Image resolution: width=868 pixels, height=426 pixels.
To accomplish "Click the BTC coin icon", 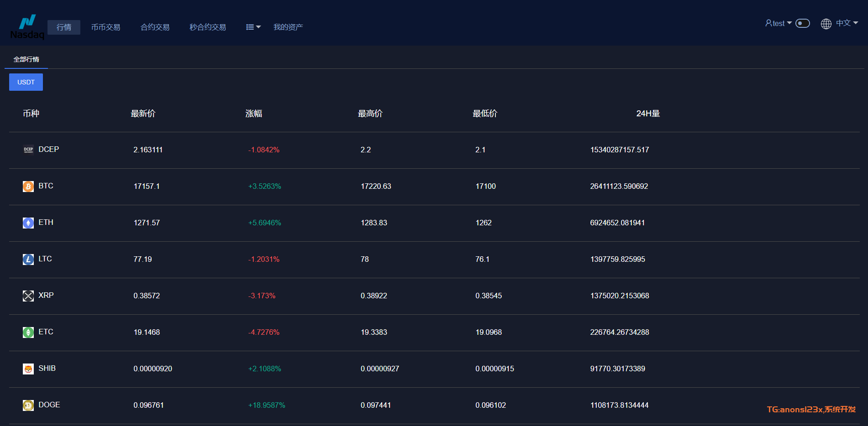I will [x=28, y=186].
